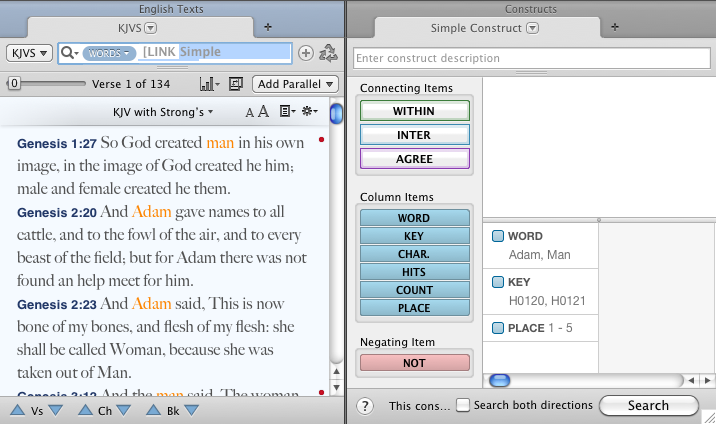Open the display gear settings menu

(x=309, y=112)
